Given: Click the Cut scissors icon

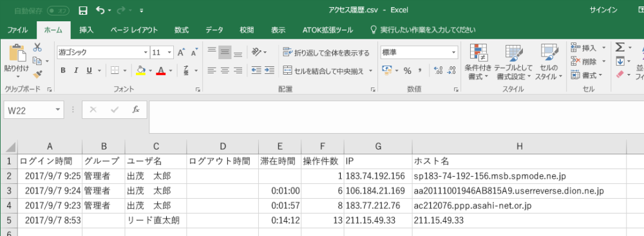Looking at the screenshot, I should click(x=37, y=47).
